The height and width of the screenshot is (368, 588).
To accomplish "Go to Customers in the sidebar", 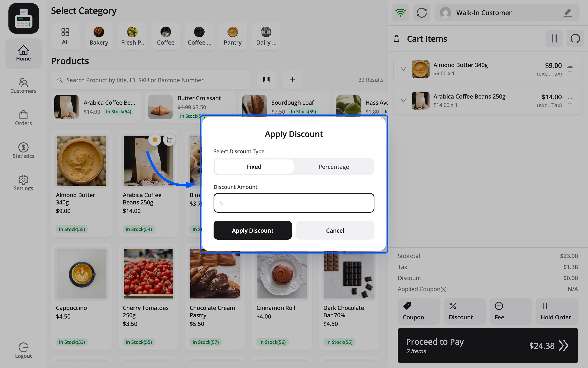I will click(23, 86).
